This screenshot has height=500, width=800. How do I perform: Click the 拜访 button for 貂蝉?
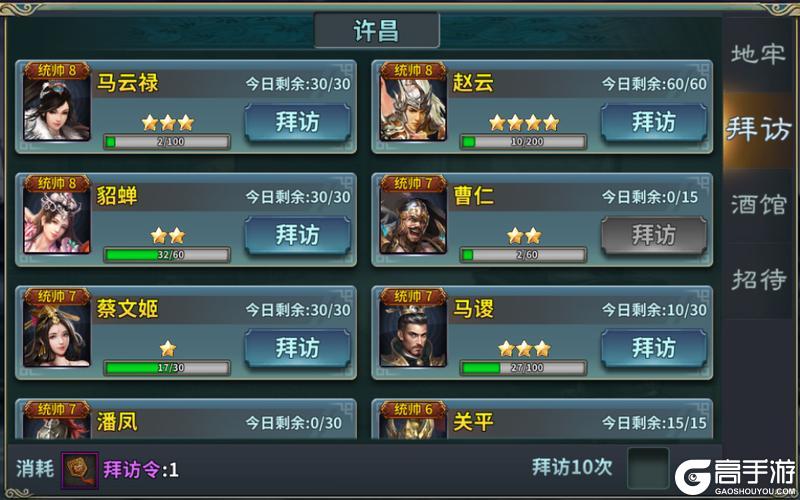tap(297, 235)
